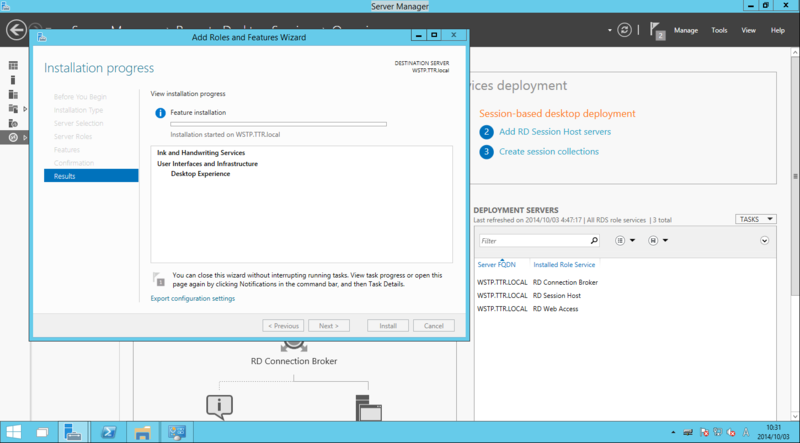The width and height of the screenshot is (800, 443).
Task: Open Task View button on taskbar
Action: tap(43, 432)
